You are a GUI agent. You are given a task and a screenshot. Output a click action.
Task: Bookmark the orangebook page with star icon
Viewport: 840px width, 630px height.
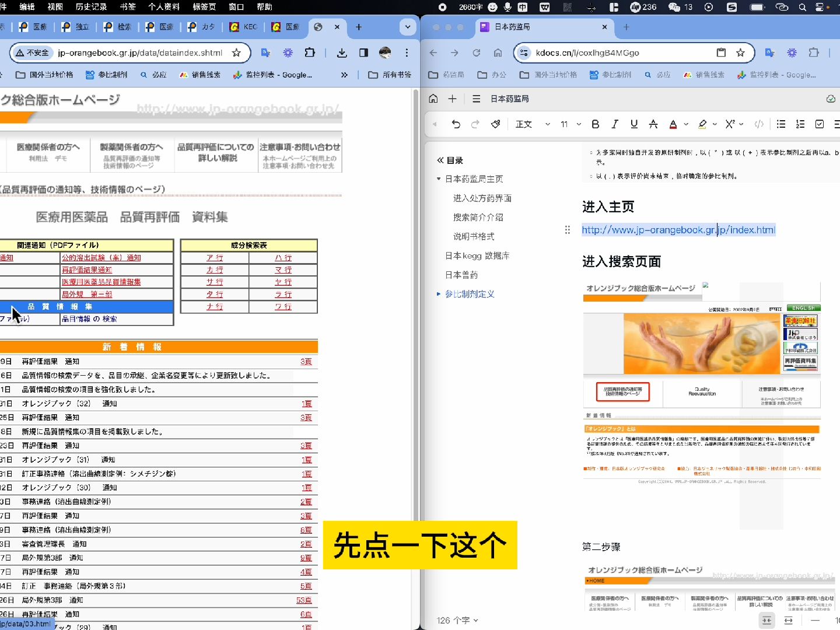(236, 52)
